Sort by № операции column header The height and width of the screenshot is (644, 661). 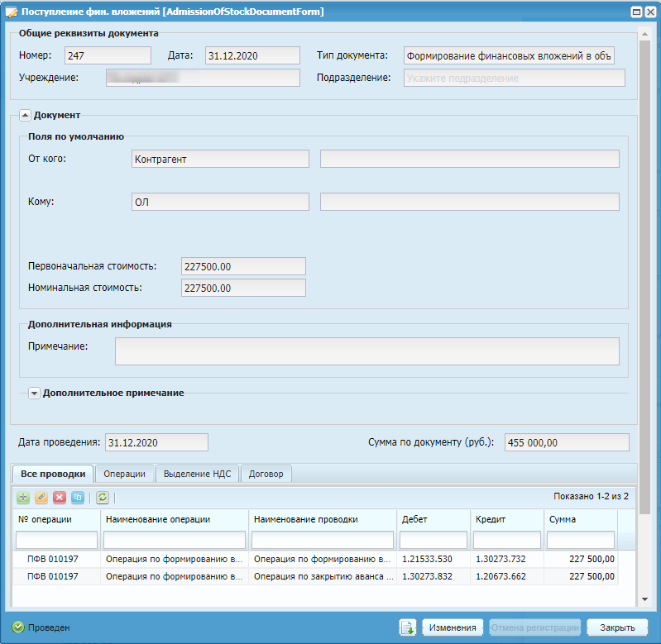[x=56, y=520]
